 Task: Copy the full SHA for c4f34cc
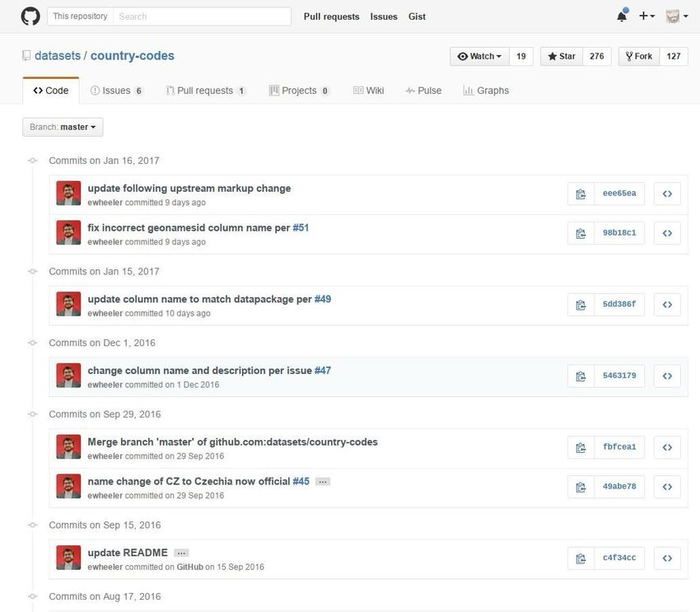pos(581,558)
